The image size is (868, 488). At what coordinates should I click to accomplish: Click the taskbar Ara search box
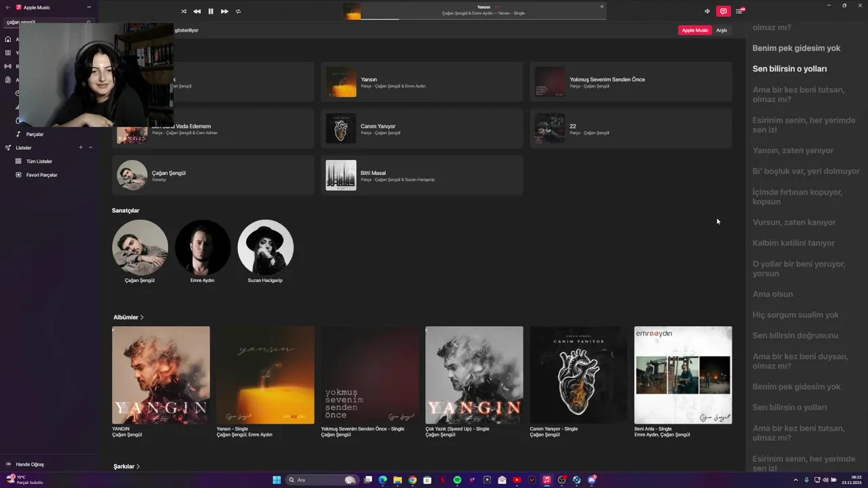(322, 480)
